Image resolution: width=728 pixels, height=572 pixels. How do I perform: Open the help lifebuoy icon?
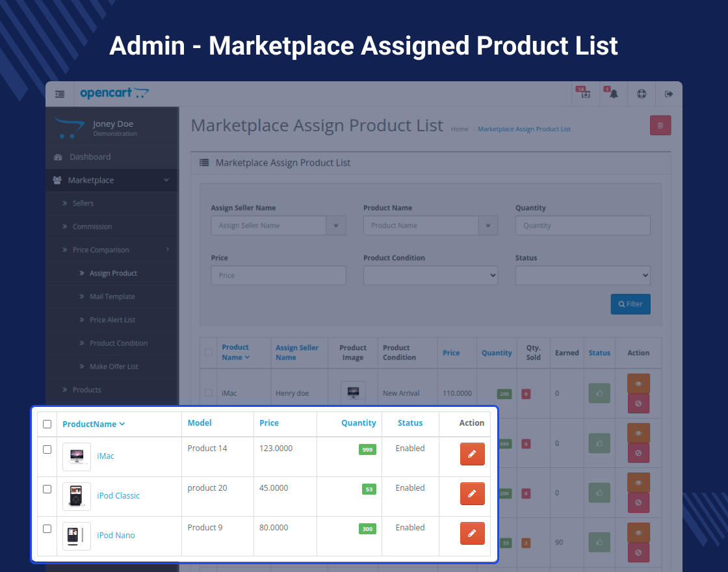click(x=641, y=94)
